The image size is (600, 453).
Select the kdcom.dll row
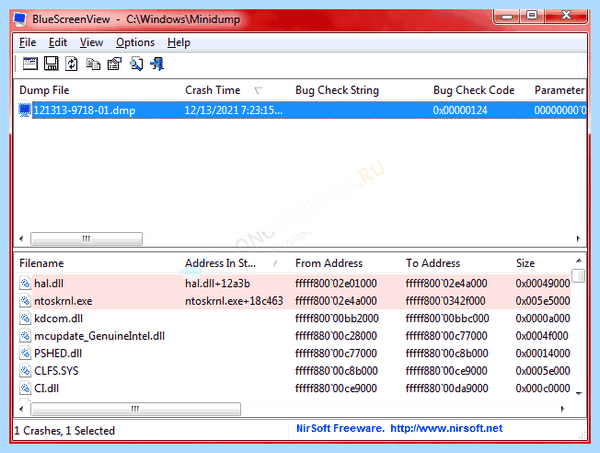click(295, 318)
